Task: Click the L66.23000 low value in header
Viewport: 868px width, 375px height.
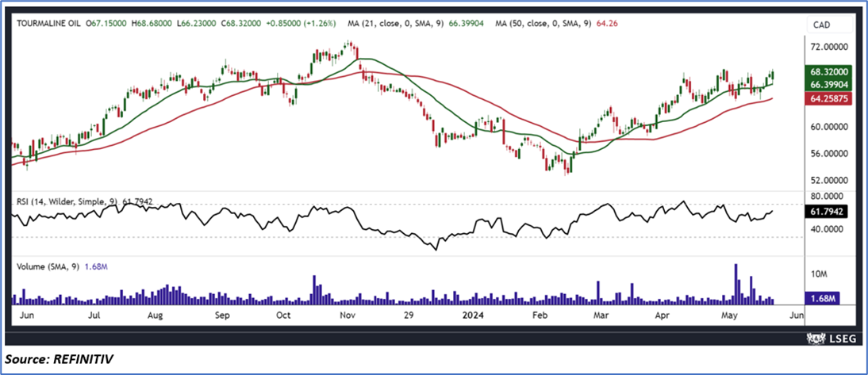Action: (195, 24)
